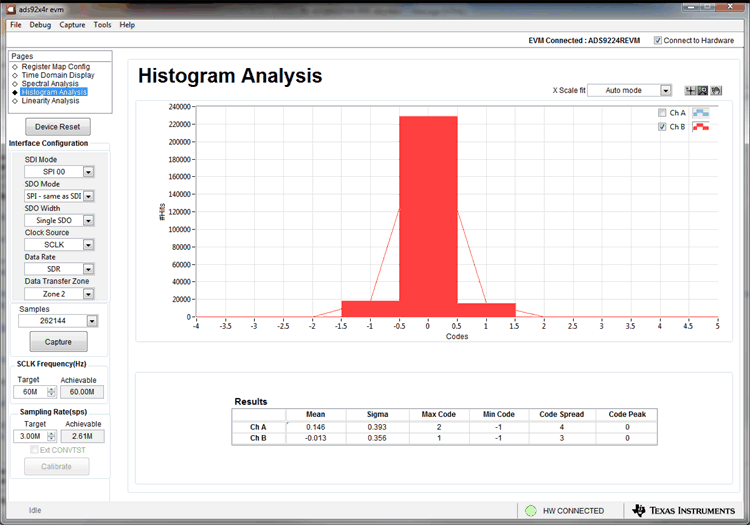Enable the Ch A plot checkbox
Screen dimensions: 751x526
(662, 113)
